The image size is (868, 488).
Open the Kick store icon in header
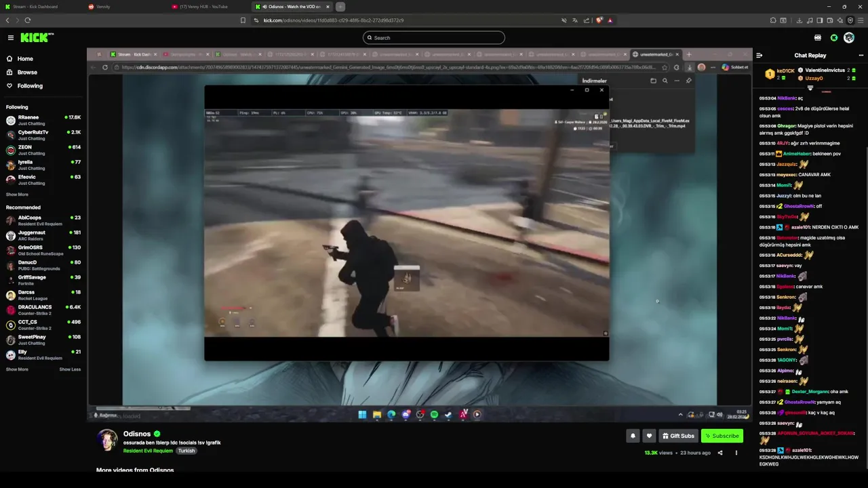coord(818,38)
